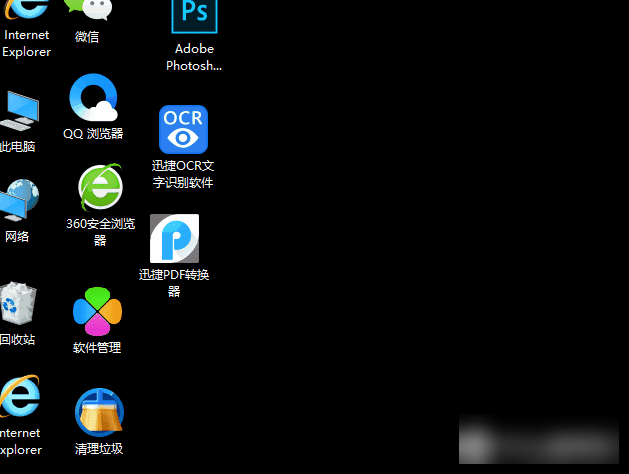Screen dimensions: 629x474
Task: Open the 软件管理 colorful petal icon
Action: pos(97,311)
